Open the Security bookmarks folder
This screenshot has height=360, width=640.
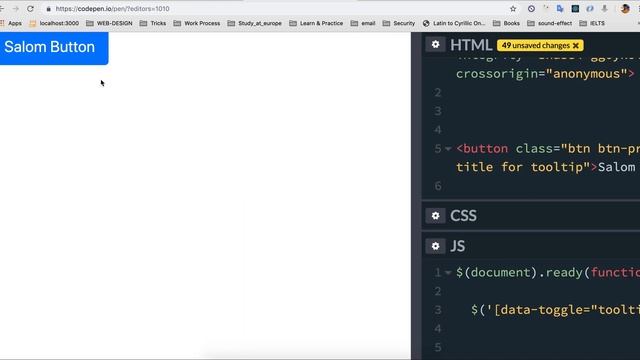pyautogui.click(x=399, y=23)
